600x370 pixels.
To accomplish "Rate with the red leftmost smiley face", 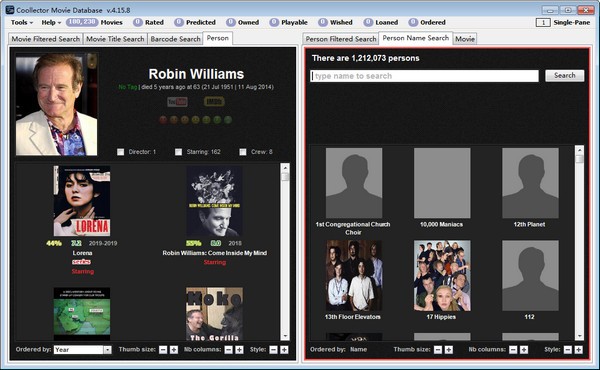I will coord(163,120).
